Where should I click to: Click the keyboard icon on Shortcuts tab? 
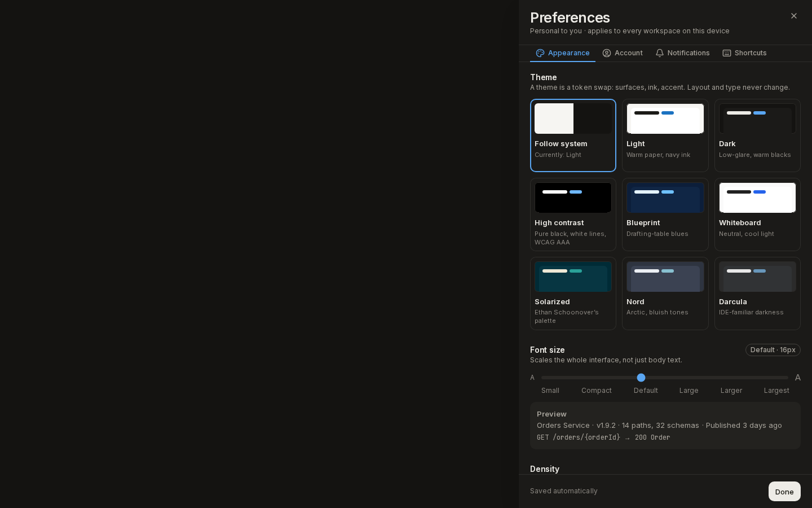coord(727,53)
